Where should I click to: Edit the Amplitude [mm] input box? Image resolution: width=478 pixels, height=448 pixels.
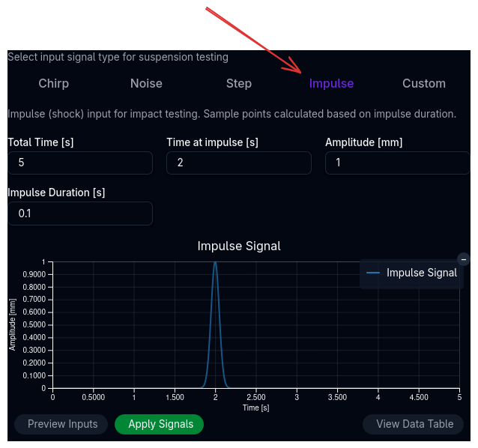tap(397, 163)
